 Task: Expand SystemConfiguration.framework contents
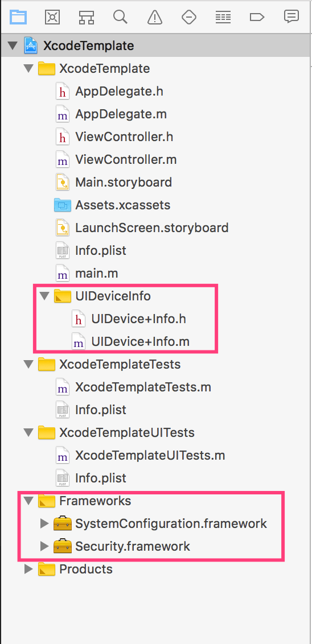tap(44, 523)
